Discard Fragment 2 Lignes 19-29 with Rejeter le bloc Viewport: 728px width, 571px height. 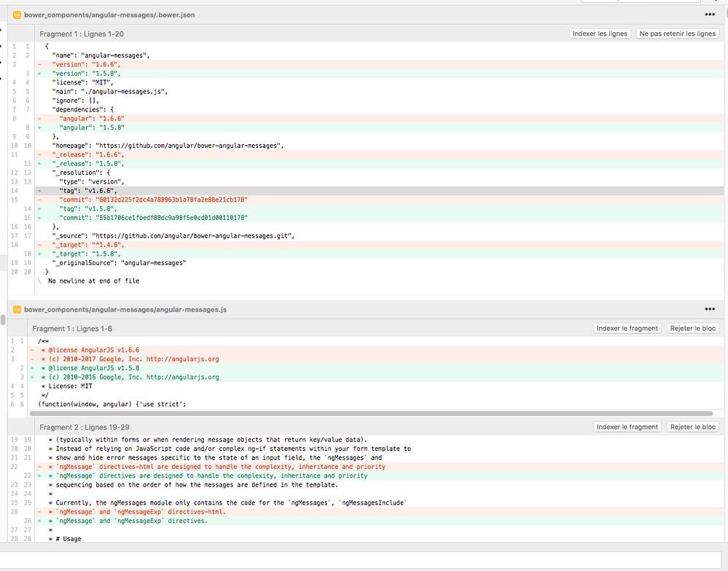tap(693, 427)
